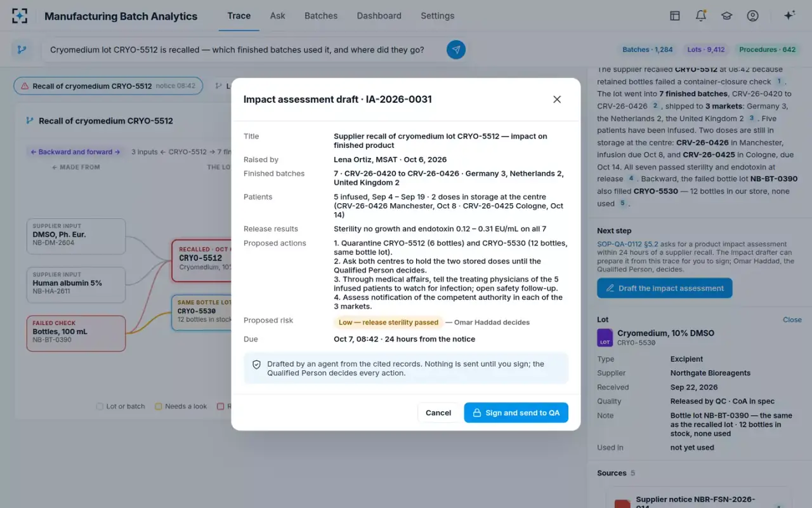The height and width of the screenshot is (508, 812).
Task: Select the recalled CRYO-5512 node
Action: [201, 260]
